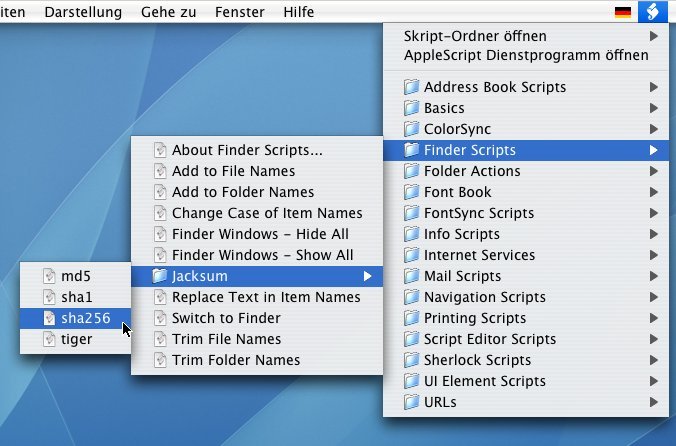Open the Fenster menu
Viewport: 676px width, 446px height.
(x=240, y=12)
